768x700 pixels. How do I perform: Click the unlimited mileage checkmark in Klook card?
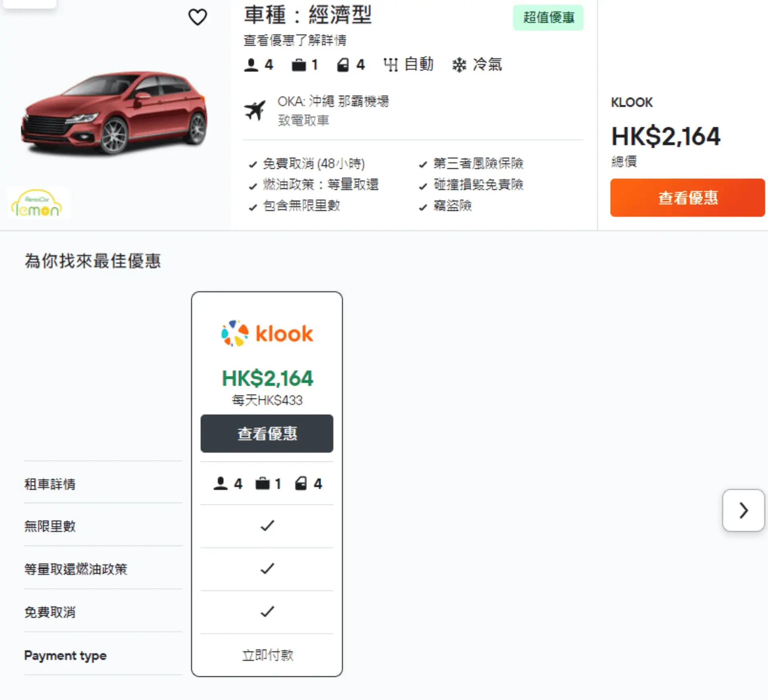click(267, 526)
